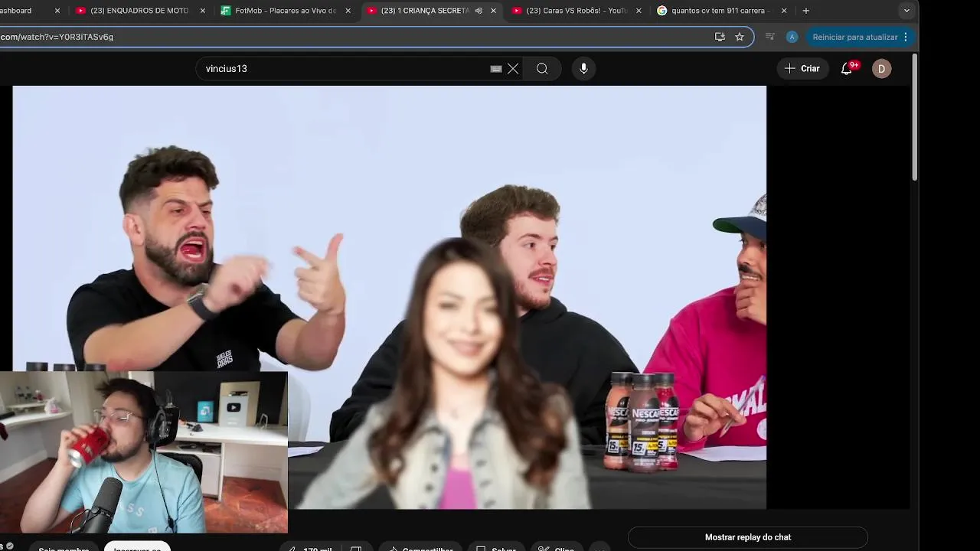Open YouTube notifications bell
Viewport: 980px width, 551px height.
point(847,69)
